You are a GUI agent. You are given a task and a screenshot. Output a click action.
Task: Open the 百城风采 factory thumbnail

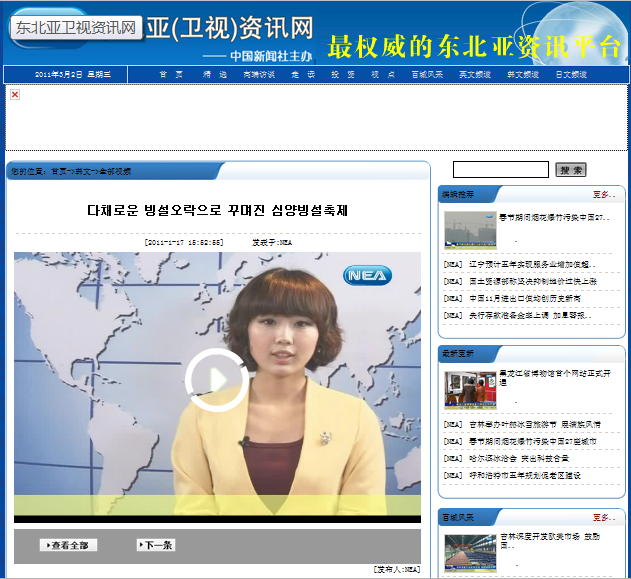pyautogui.click(x=470, y=549)
